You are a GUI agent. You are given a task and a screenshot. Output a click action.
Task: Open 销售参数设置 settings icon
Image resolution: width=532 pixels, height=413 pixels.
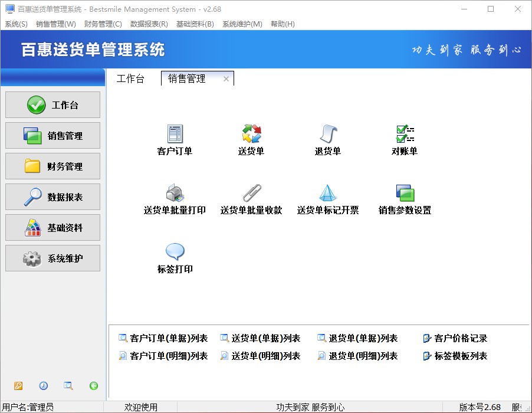pyautogui.click(x=405, y=194)
